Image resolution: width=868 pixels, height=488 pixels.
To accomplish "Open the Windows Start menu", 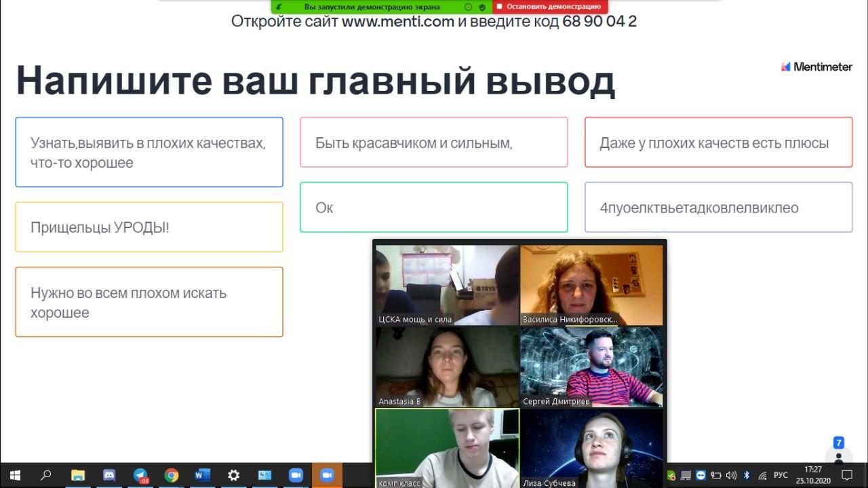I will (15, 475).
